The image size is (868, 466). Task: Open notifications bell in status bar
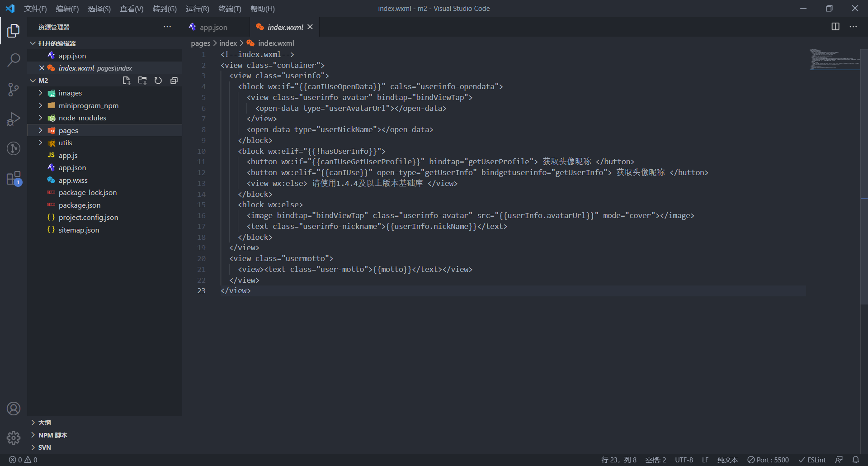coord(856,460)
